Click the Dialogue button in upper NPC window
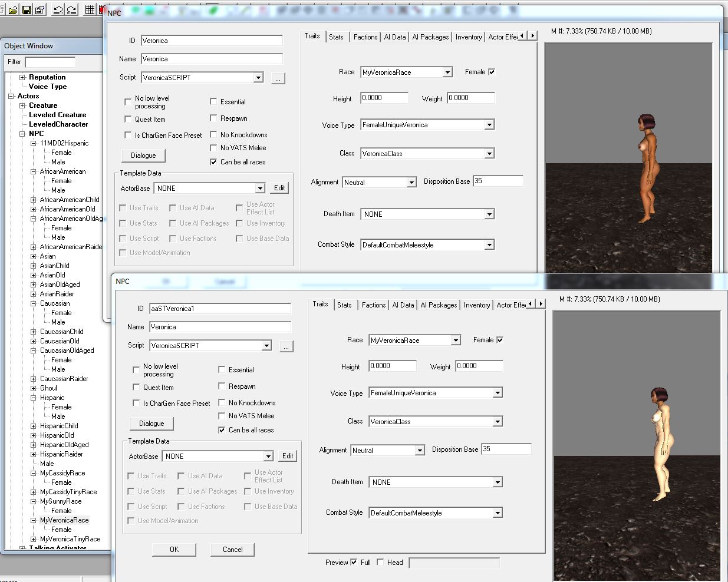 tap(143, 156)
